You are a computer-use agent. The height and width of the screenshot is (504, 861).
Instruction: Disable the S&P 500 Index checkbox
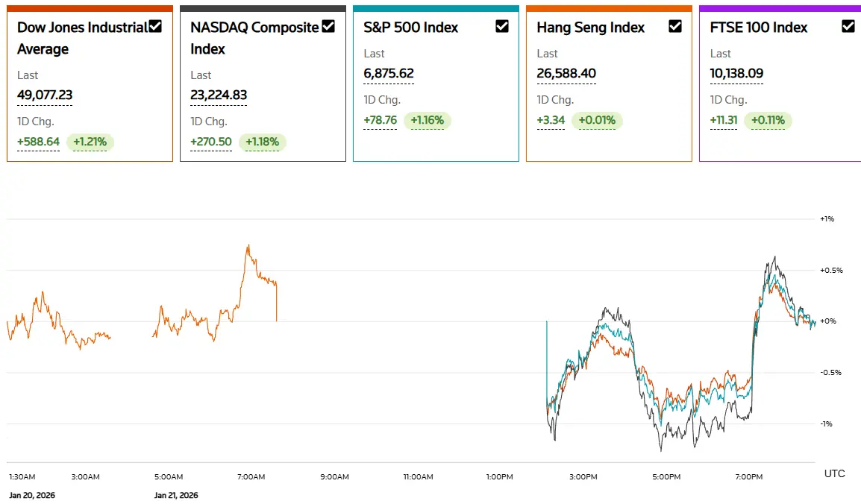click(x=502, y=27)
